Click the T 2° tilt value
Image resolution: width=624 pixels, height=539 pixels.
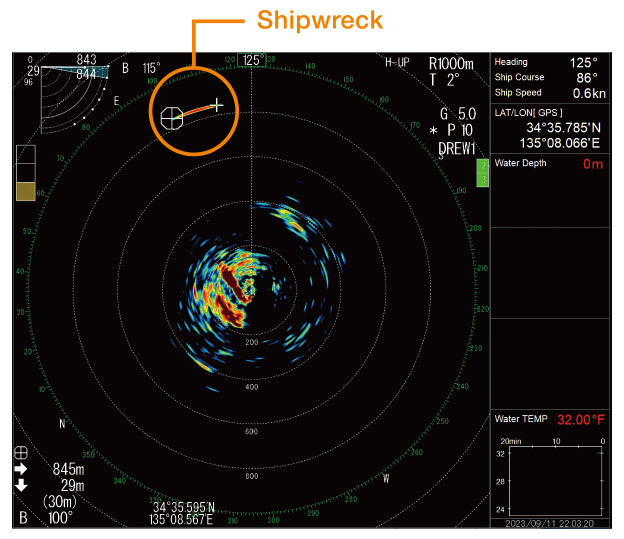(445, 80)
